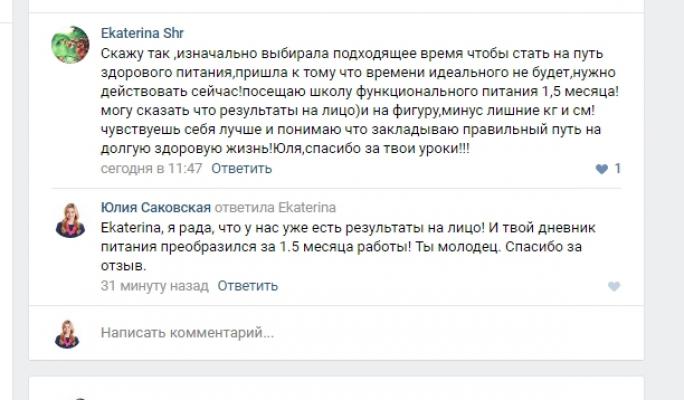Click the heart on Юлия Саковская's reply
The height and width of the screenshot is (400, 684).
click(614, 287)
